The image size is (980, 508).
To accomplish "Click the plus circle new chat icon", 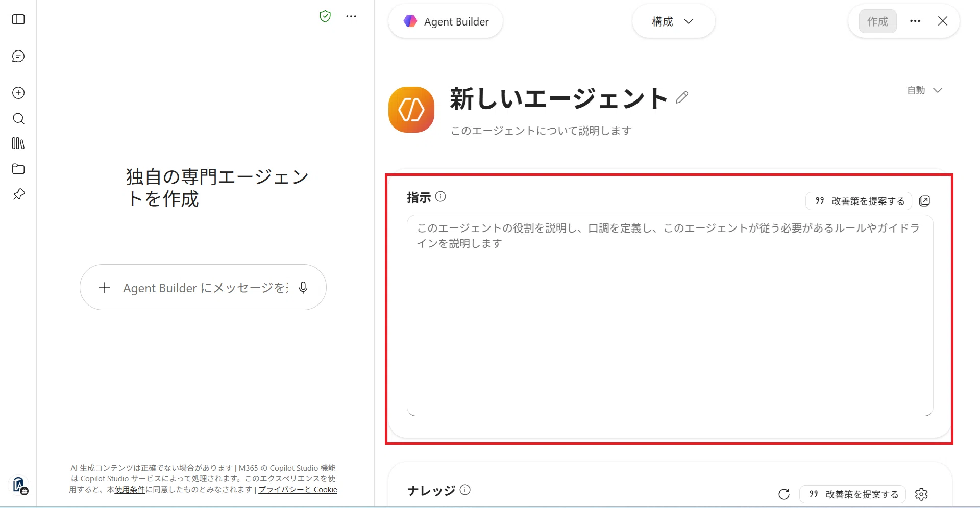I will pyautogui.click(x=18, y=93).
